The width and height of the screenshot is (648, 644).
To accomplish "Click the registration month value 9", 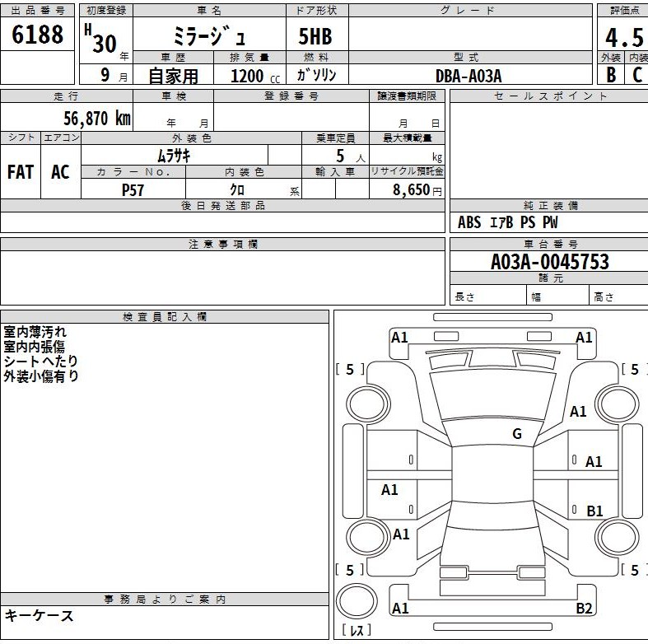I will (105, 75).
